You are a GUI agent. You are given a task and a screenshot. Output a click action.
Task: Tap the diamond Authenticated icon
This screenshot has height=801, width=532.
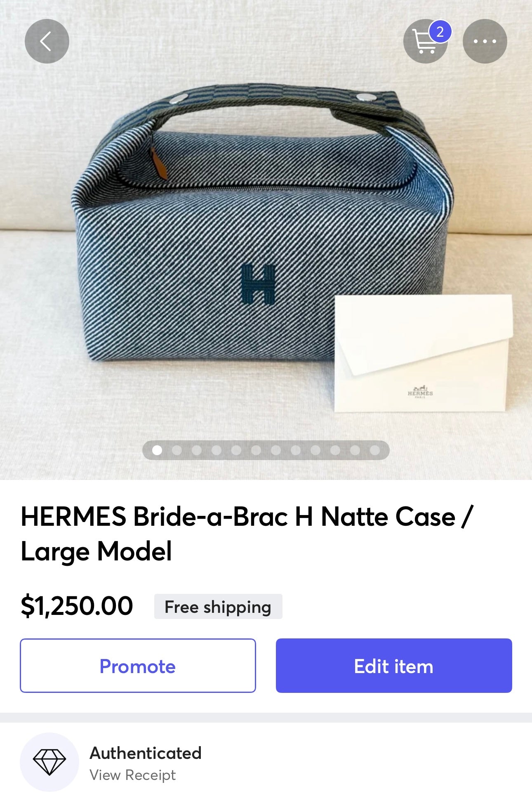pos(49,762)
